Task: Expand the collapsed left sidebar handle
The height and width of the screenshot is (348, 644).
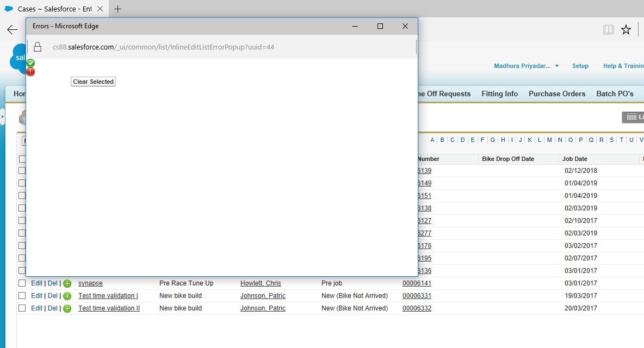Action: click(2, 117)
